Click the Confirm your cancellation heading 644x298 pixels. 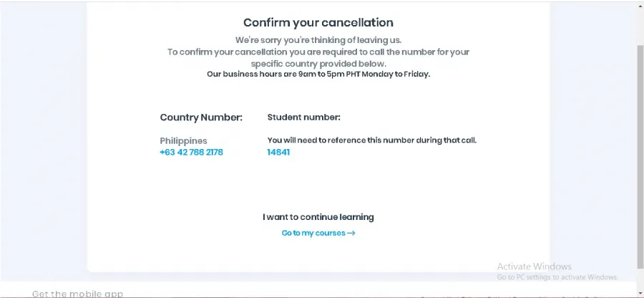pos(318,23)
